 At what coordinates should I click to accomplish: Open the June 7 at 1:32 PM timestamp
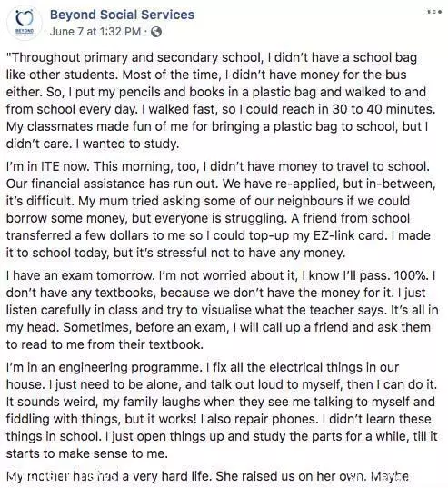click(95, 32)
